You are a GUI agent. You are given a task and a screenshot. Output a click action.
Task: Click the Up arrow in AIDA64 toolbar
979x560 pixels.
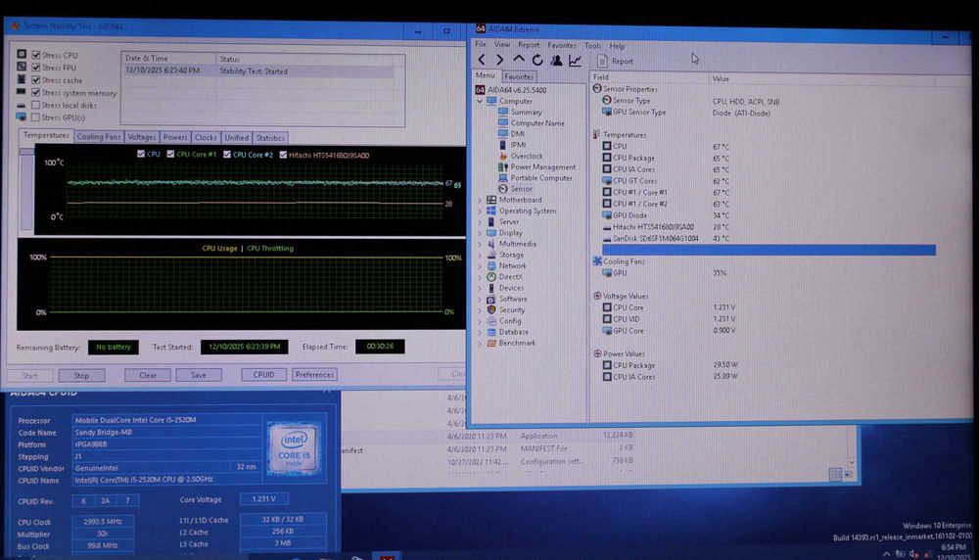[x=518, y=60]
